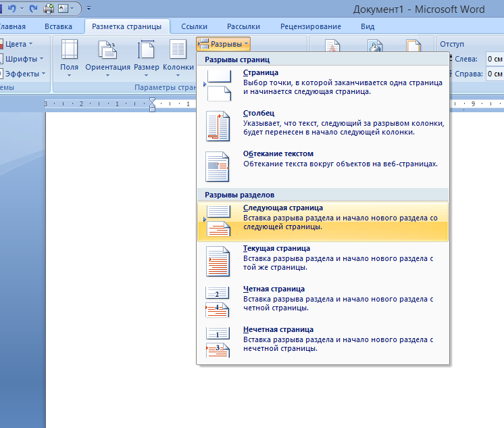
Task: Close the Разрывы breaks dropdown button
Action: tap(224, 44)
